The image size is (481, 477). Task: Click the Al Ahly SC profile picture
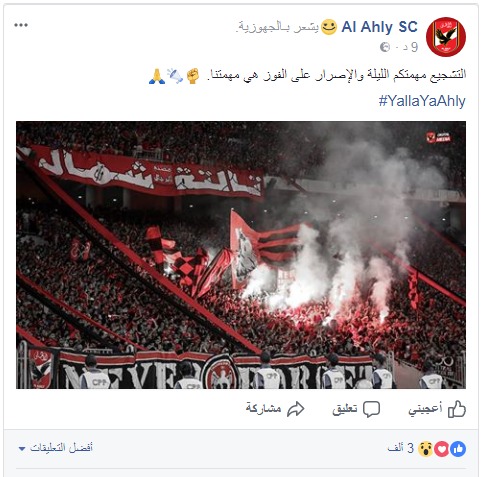coord(446,37)
